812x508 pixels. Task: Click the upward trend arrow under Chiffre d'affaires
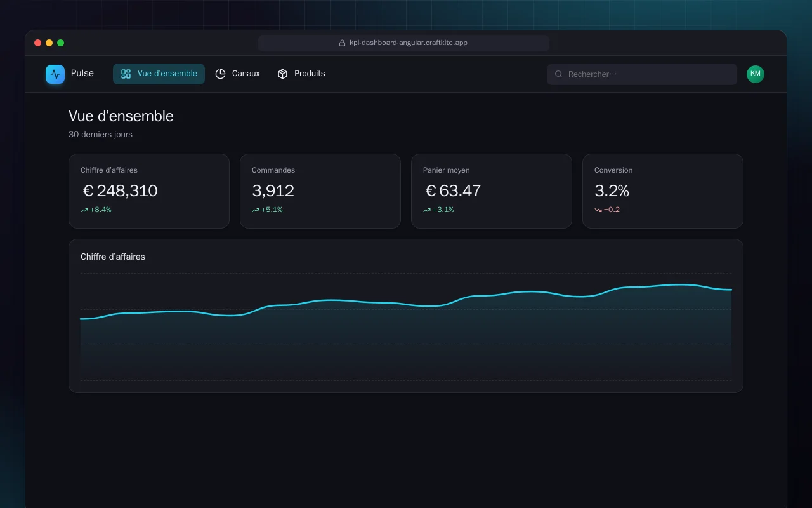[x=84, y=210]
